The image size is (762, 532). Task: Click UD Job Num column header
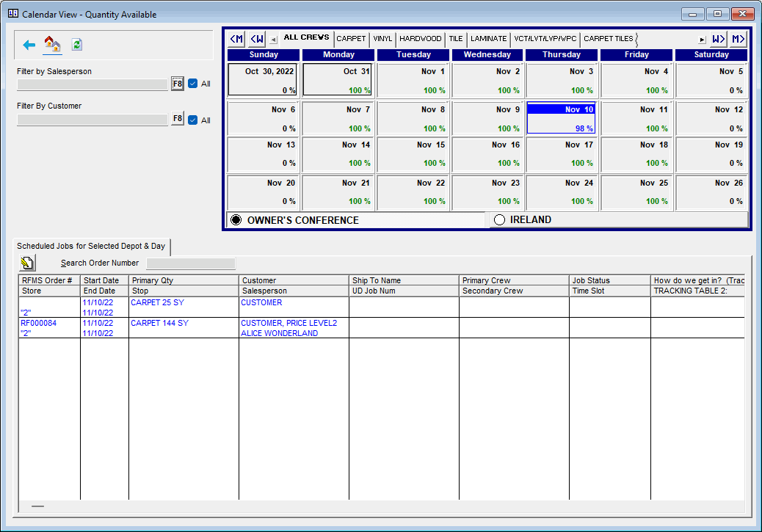click(403, 291)
